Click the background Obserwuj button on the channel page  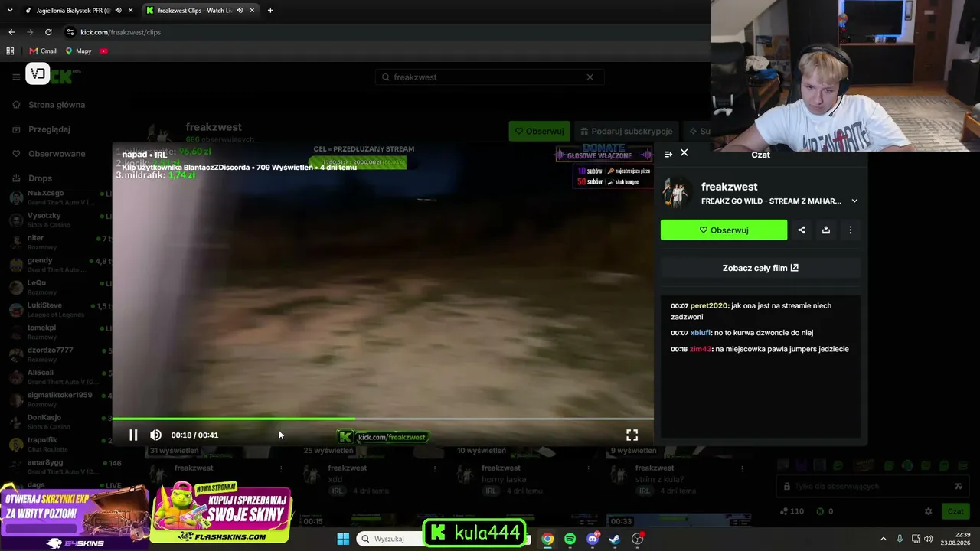click(539, 131)
